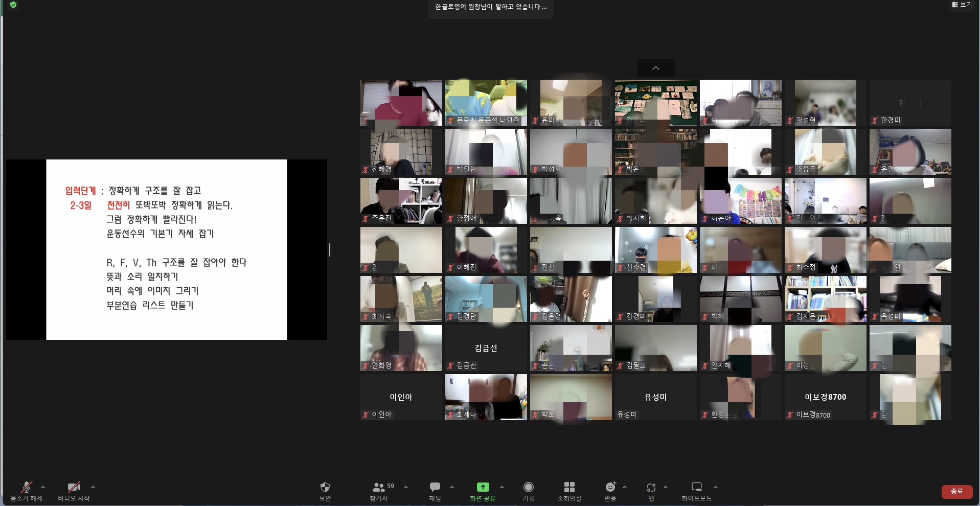Open 소회의실 breakout rooms
Image resolution: width=980 pixels, height=506 pixels.
point(569,487)
